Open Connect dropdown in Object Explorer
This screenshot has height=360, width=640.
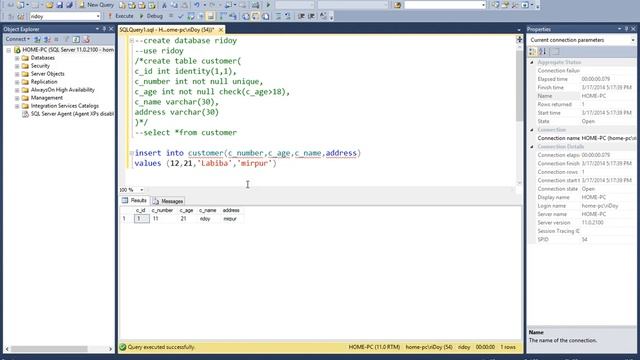(x=18, y=39)
